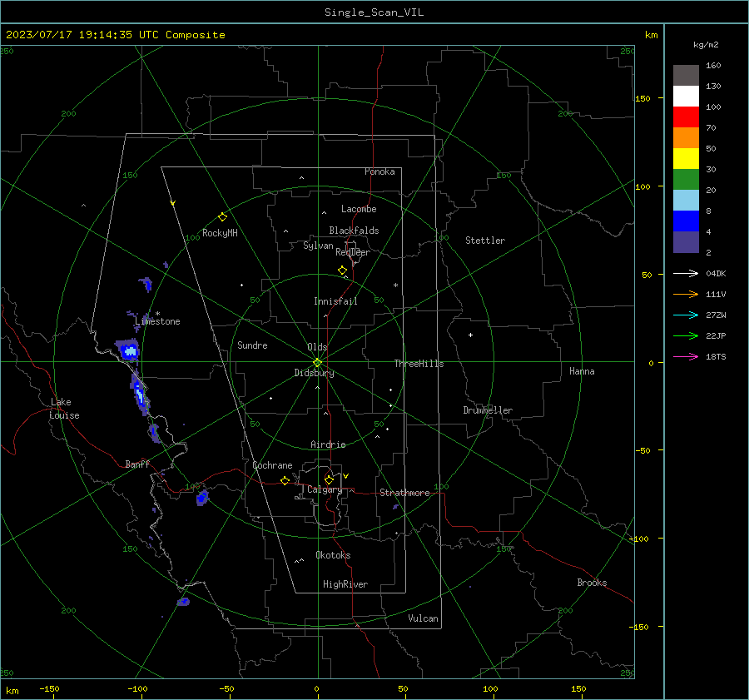Click the 04DK legend label

tap(716, 274)
